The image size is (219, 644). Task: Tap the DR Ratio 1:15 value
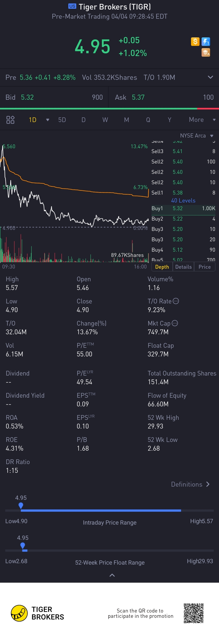pos(12,471)
